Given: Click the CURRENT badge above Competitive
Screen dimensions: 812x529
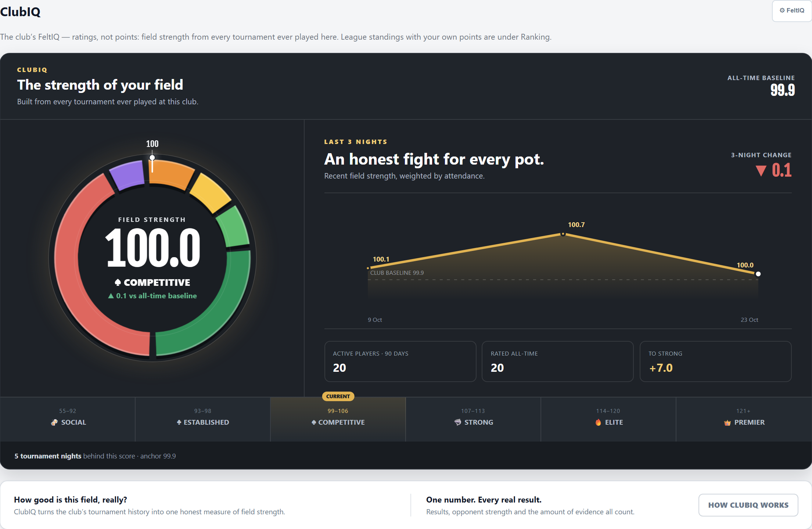Looking at the screenshot, I should pos(338,396).
